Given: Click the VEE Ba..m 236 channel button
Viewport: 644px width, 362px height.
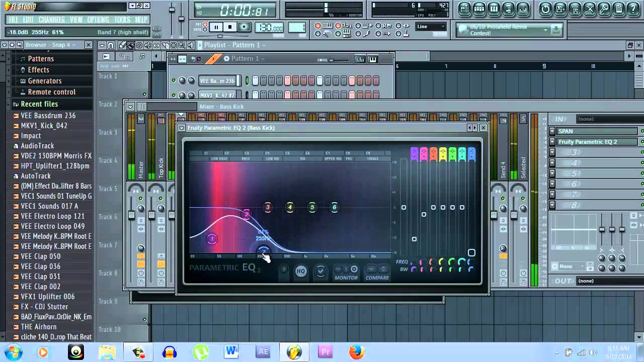Looking at the screenshot, I should [217, 80].
